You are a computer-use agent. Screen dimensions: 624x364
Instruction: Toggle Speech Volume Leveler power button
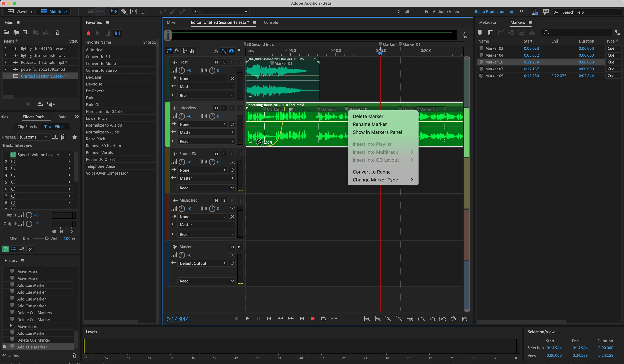tap(13, 155)
